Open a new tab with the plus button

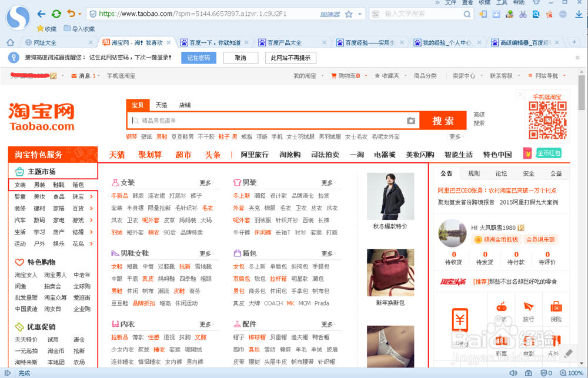(x=574, y=42)
